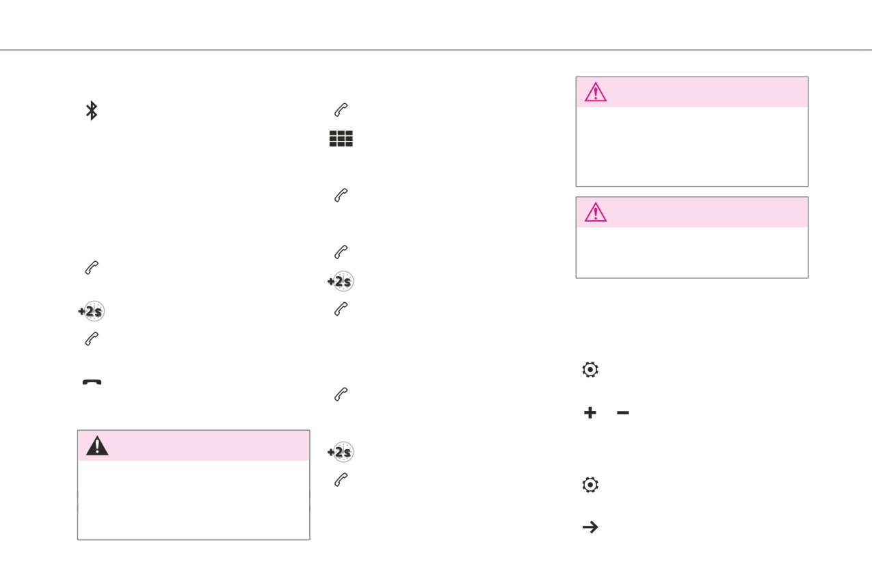This screenshot has width=872, height=588.
Task: Click the phone handset icon just above the hang-up icon
Action: pyautogui.click(x=92, y=338)
